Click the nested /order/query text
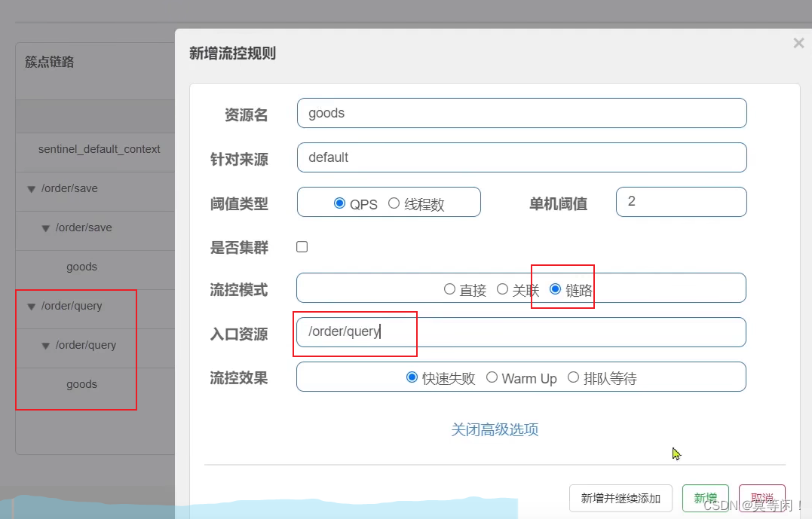The width and height of the screenshot is (812, 519). point(86,345)
